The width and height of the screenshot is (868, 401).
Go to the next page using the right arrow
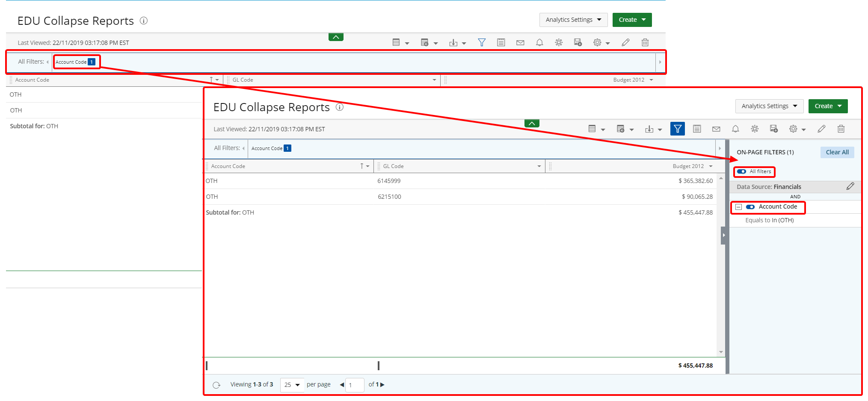click(x=382, y=385)
